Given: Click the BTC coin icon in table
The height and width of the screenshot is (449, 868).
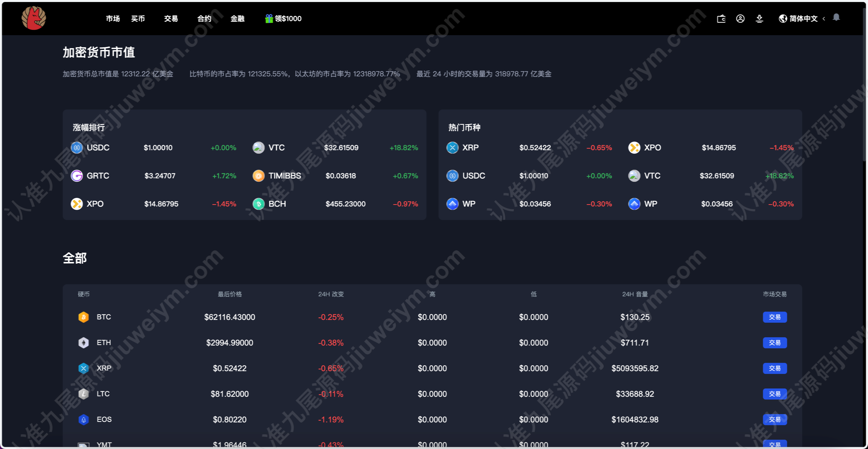Looking at the screenshot, I should click(84, 317).
